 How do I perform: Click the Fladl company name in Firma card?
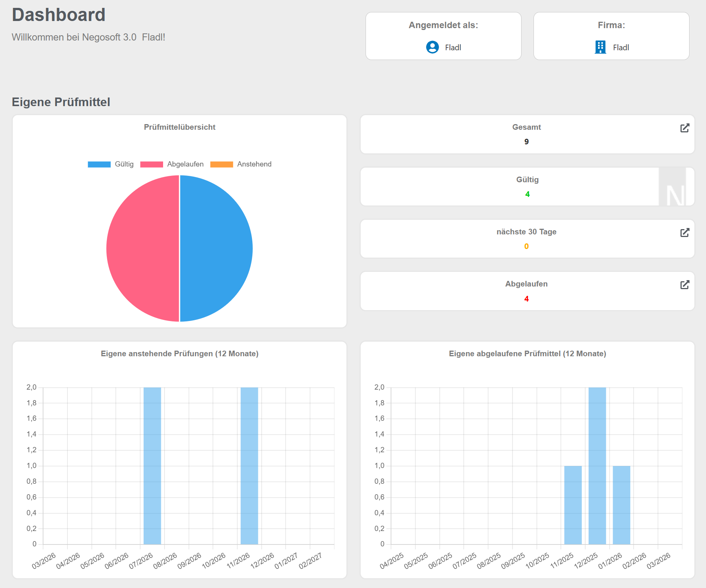click(x=621, y=48)
